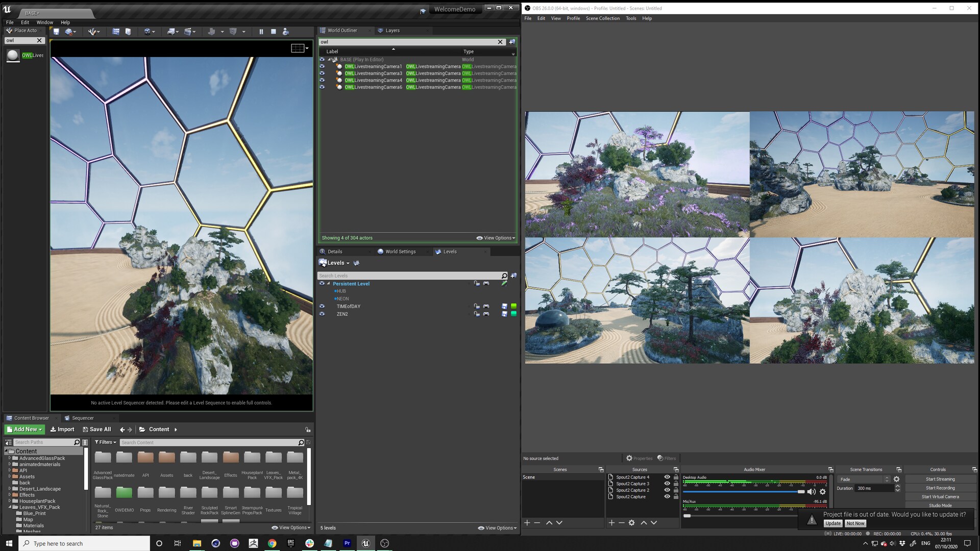Toggle visibility of OWLLivestreamingCamera1 in World Outliner

[x=322, y=66]
